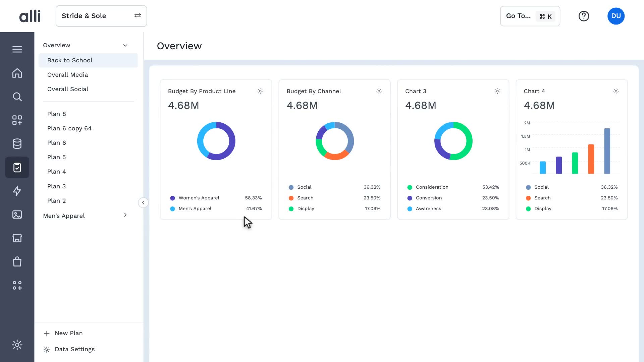The height and width of the screenshot is (362, 644).
Task: Open the image gallery icon in sidebar
Action: (17, 215)
